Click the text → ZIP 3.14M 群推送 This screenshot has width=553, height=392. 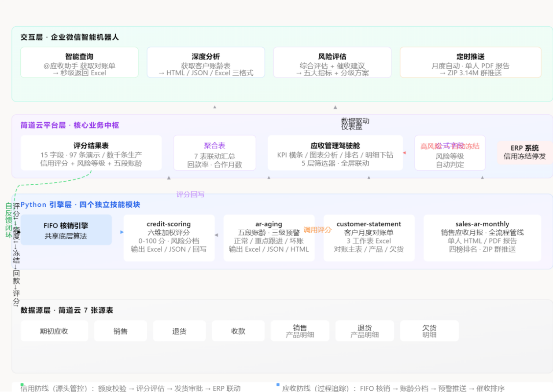point(471,73)
